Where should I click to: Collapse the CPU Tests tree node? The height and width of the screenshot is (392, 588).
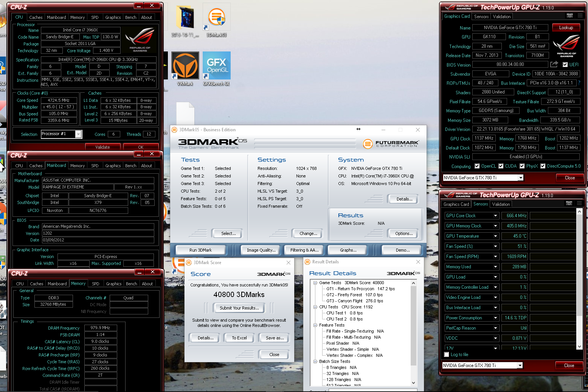315,307
